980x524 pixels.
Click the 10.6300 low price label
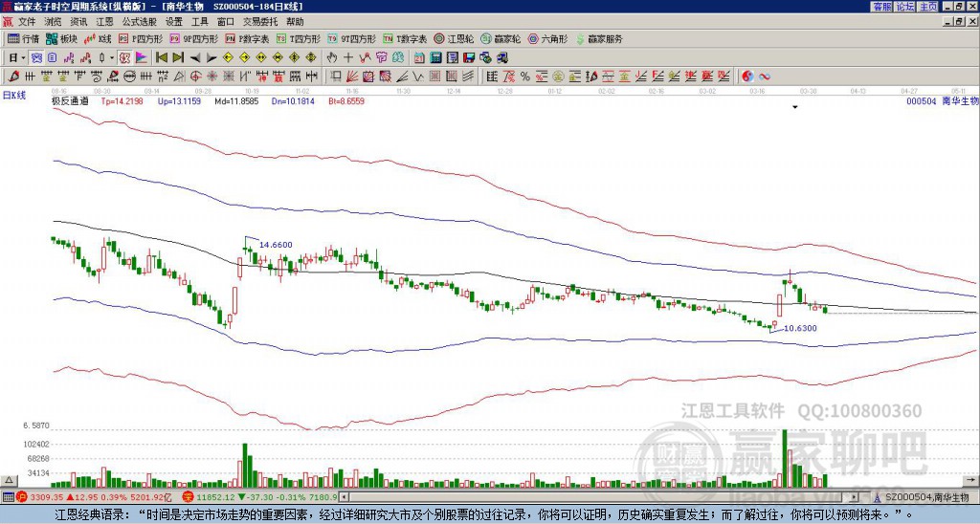coord(800,328)
